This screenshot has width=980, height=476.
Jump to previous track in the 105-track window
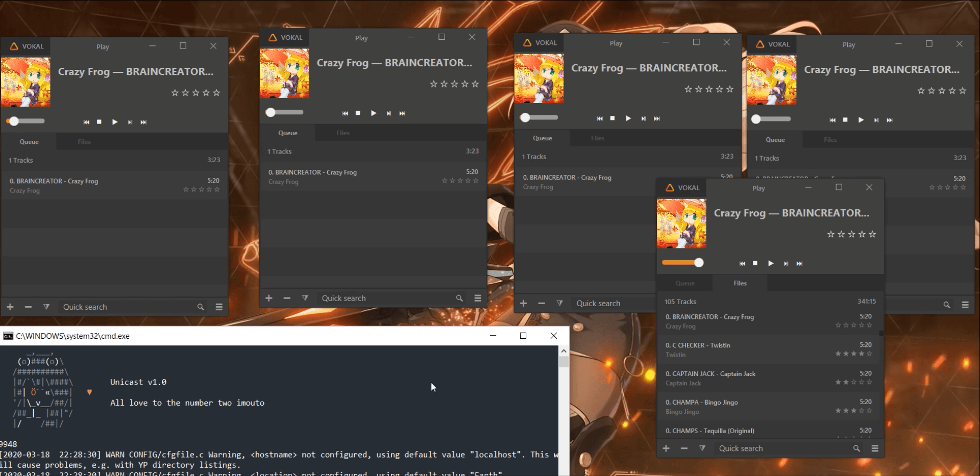742,263
